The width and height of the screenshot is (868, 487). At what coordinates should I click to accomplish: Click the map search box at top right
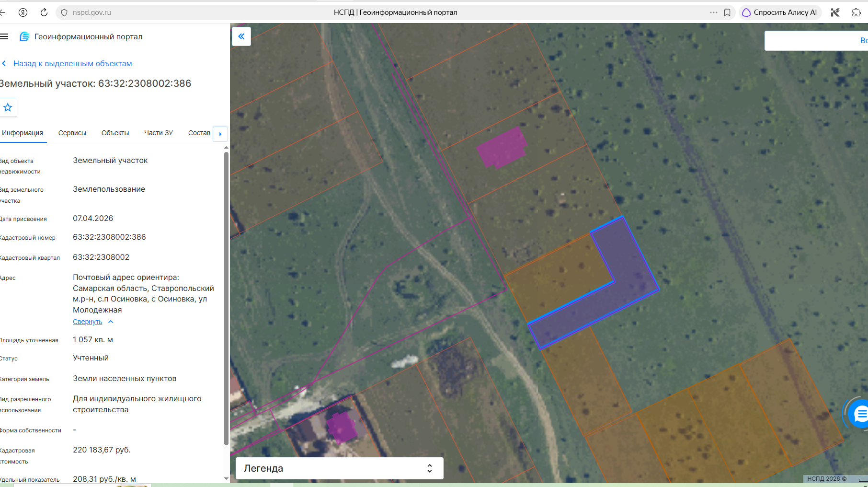pyautogui.click(x=816, y=41)
